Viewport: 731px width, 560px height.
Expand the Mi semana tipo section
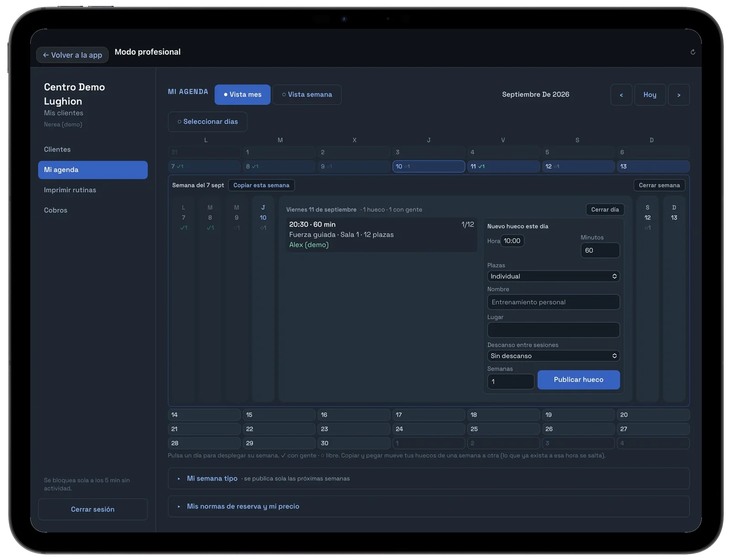pyautogui.click(x=429, y=479)
